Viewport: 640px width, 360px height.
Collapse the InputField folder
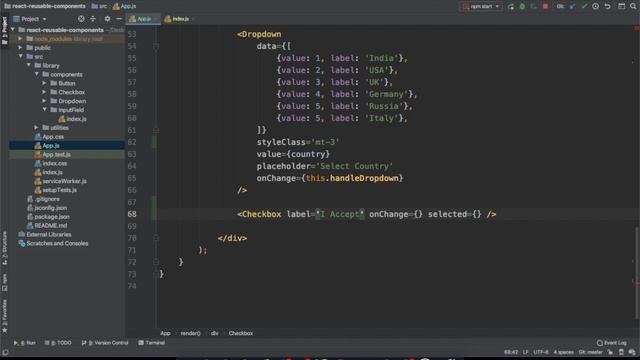44,110
